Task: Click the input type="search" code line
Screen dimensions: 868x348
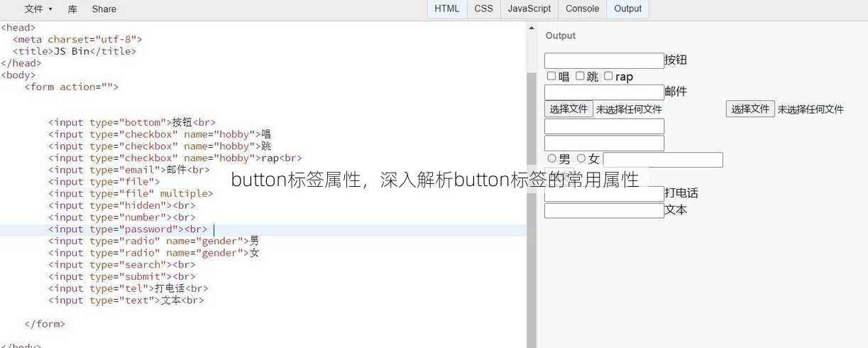Action: [x=121, y=265]
